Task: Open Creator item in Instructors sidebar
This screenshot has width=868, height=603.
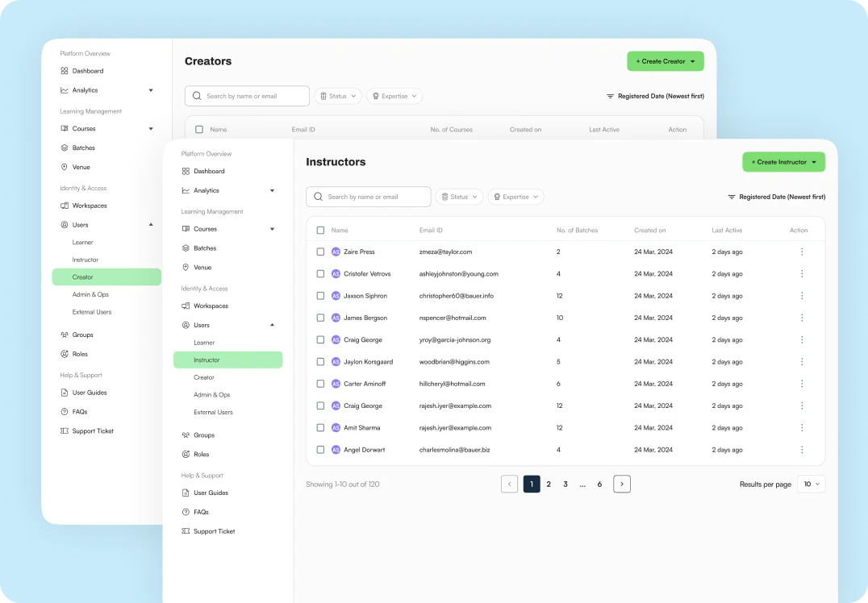Action: (x=204, y=378)
